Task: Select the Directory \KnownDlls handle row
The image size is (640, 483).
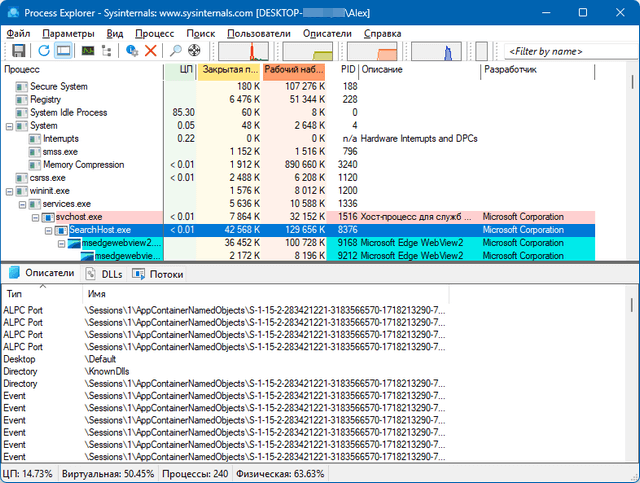Action: click(224, 372)
